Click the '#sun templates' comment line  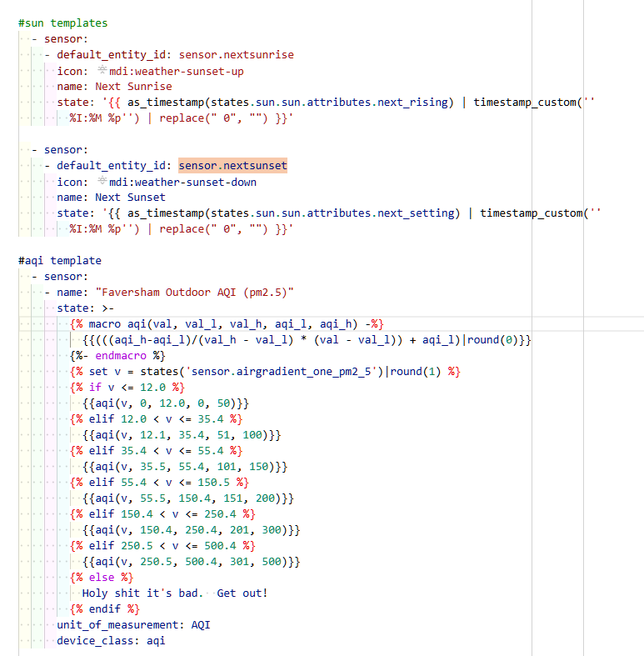(x=62, y=23)
